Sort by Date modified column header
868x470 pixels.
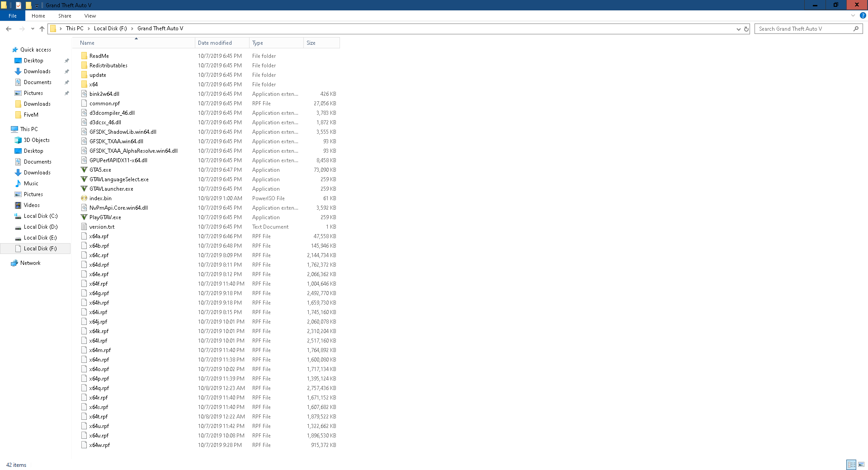(x=222, y=43)
